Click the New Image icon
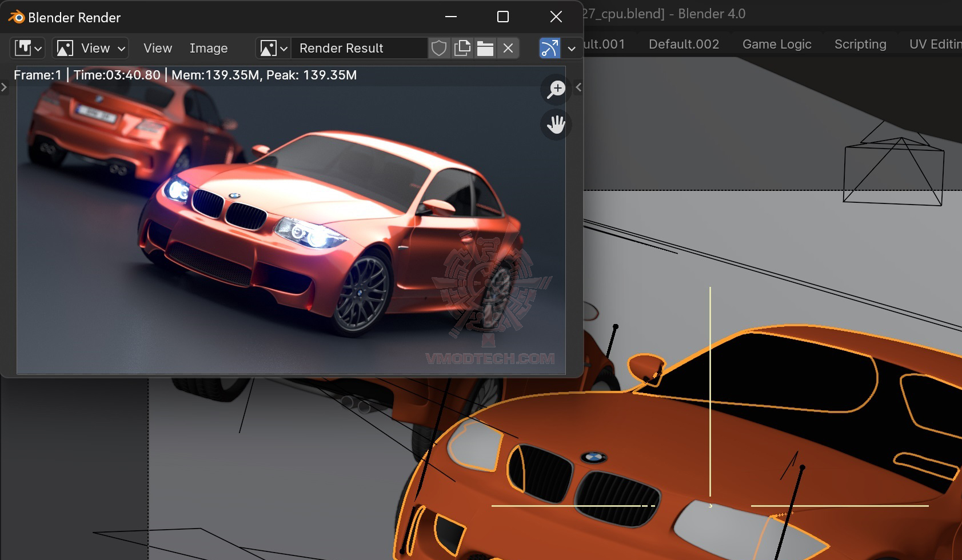 coord(462,48)
